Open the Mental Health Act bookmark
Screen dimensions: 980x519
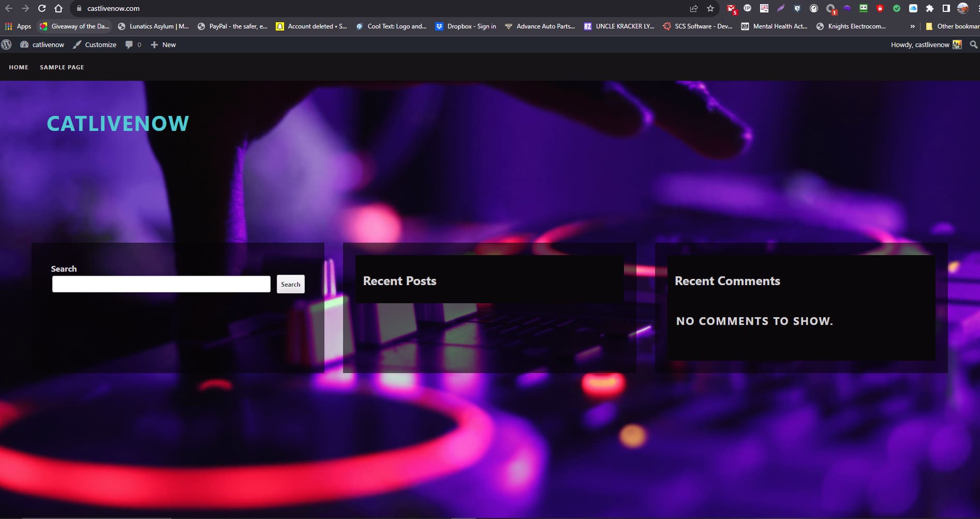774,26
